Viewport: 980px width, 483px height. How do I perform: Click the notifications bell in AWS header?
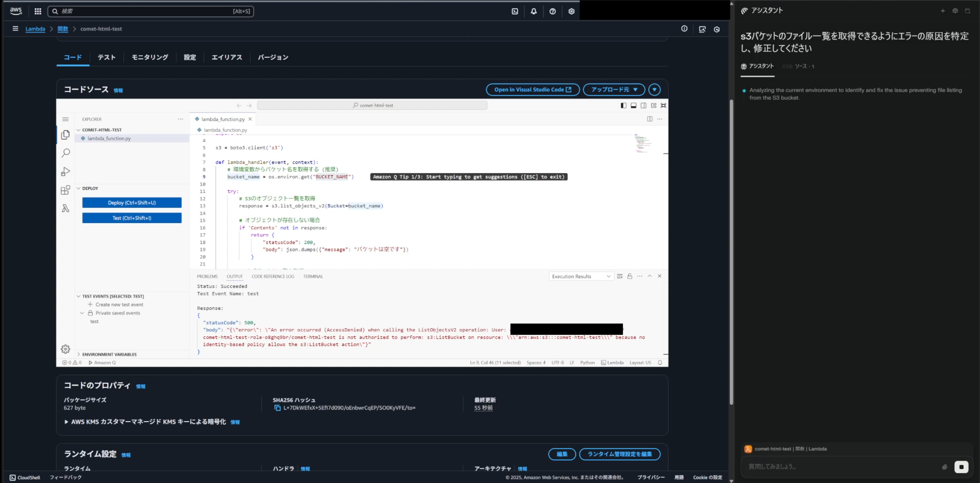click(534, 11)
